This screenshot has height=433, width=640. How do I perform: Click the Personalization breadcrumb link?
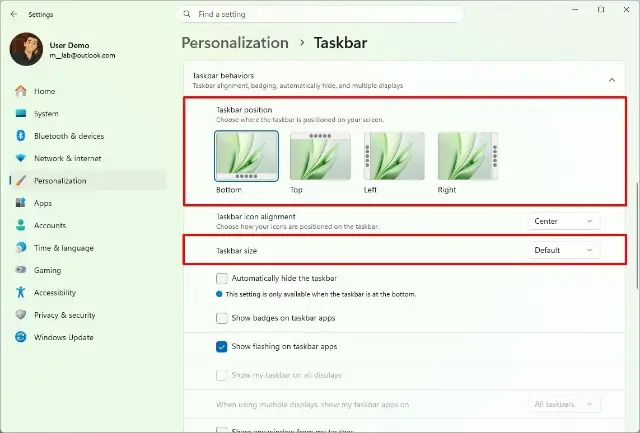pos(235,42)
